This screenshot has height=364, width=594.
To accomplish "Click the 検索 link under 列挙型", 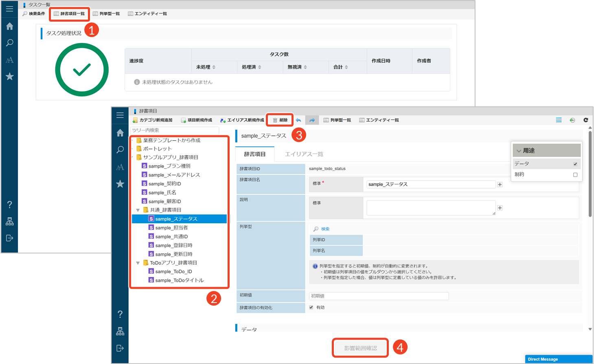I will (325, 229).
